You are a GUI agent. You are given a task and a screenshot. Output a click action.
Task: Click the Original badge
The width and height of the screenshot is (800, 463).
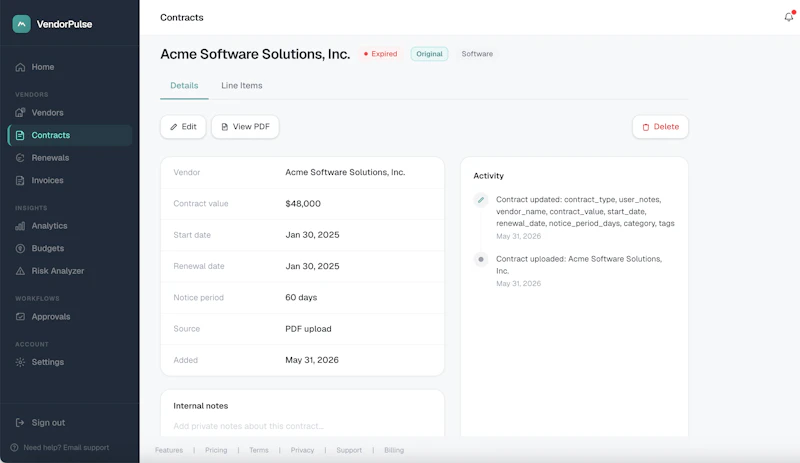click(429, 54)
